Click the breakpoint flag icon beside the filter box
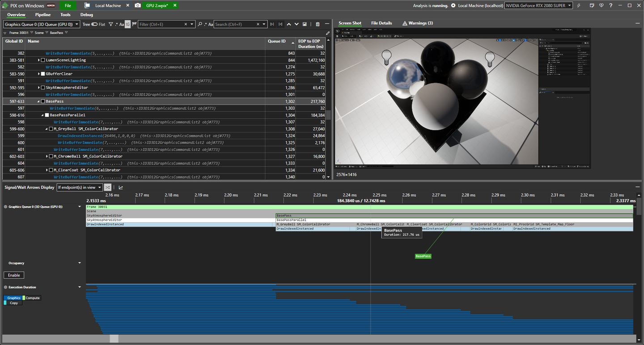Viewport: 644px width, 345px height. click(134, 24)
